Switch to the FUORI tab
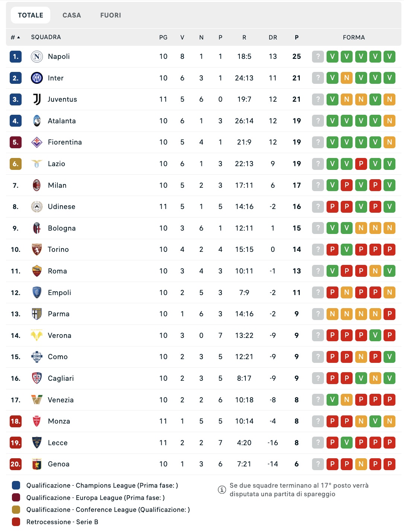The height and width of the screenshot is (532, 404). point(111,15)
